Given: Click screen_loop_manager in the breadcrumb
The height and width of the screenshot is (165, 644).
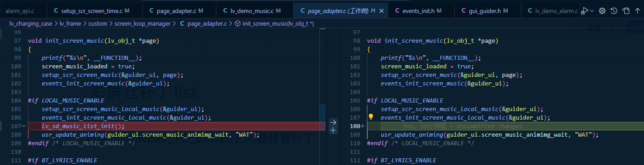Looking at the screenshot, I should coord(142,23).
